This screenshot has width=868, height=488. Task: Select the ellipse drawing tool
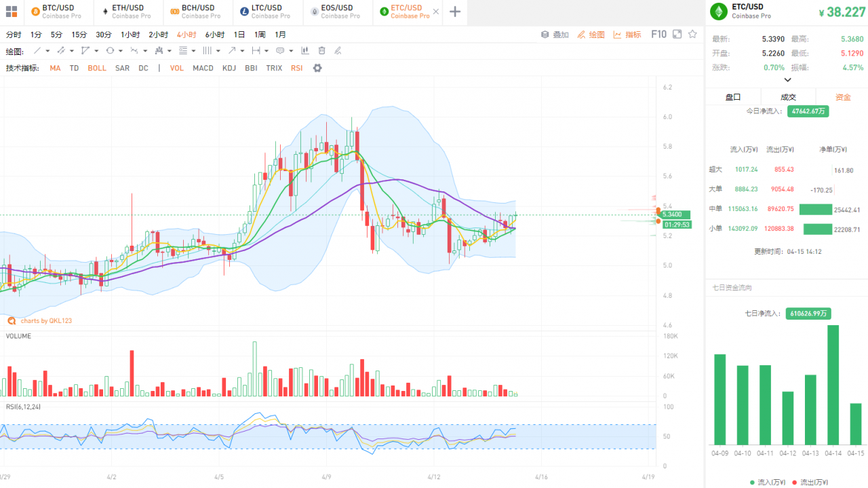click(110, 51)
